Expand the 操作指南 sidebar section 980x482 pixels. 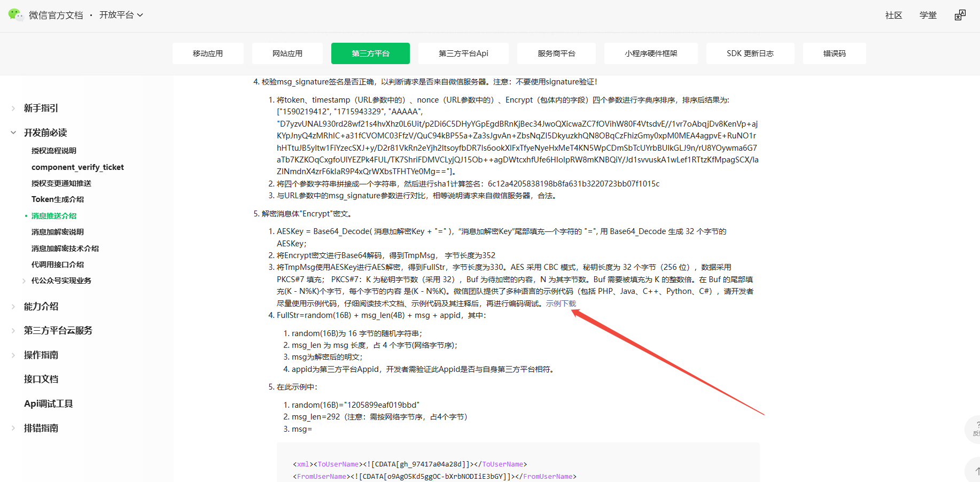click(13, 355)
